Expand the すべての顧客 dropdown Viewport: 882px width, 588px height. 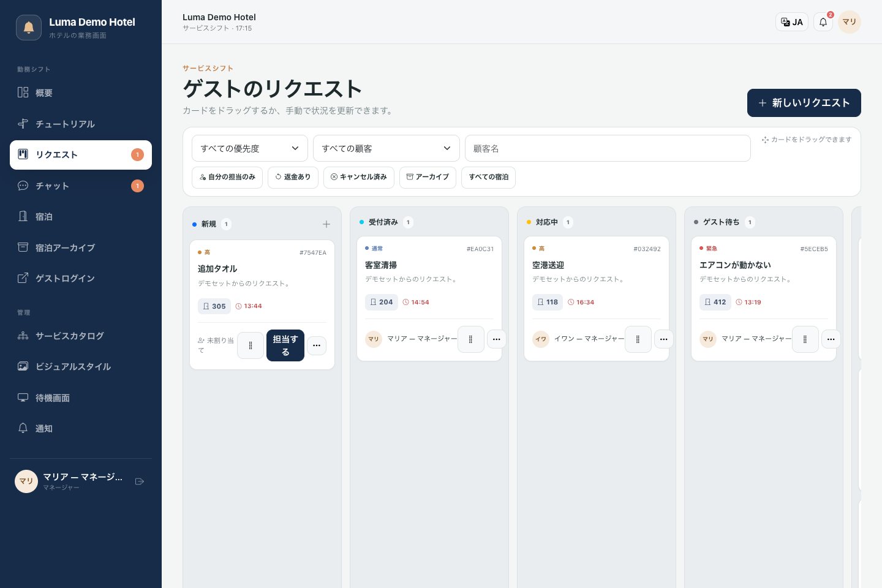coord(386,148)
